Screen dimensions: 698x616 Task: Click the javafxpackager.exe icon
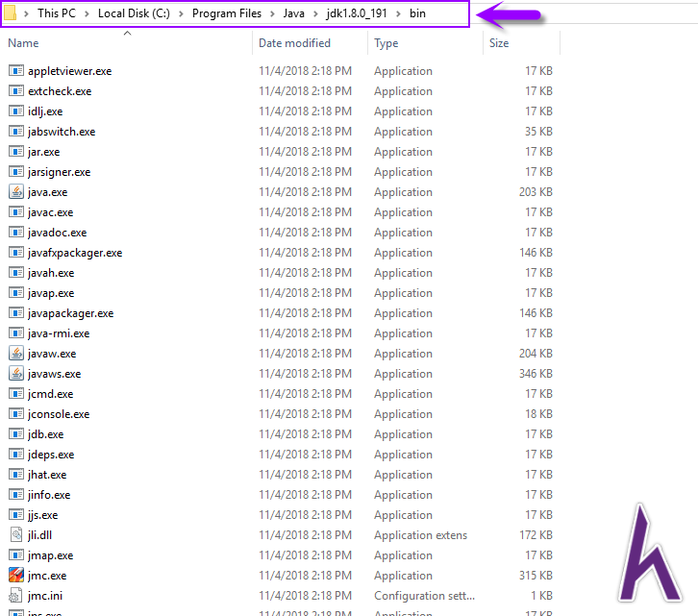point(16,253)
